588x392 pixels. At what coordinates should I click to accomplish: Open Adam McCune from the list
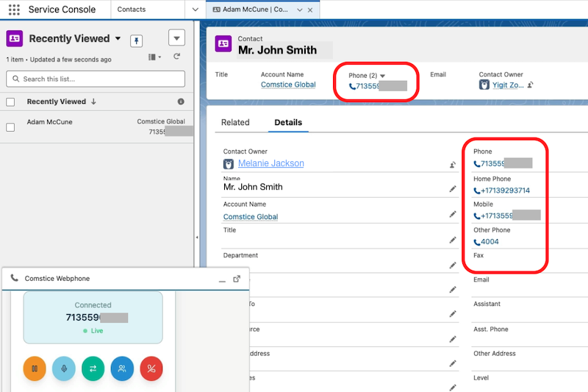tap(49, 122)
